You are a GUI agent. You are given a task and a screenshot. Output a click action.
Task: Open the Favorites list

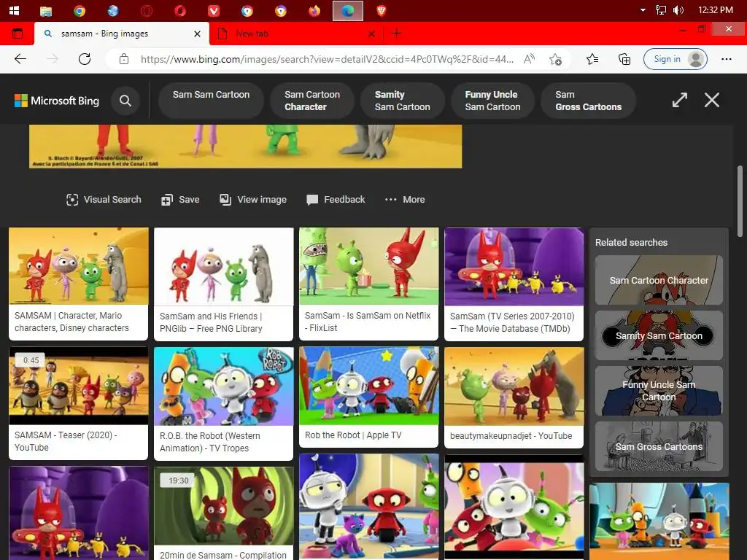tap(592, 59)
